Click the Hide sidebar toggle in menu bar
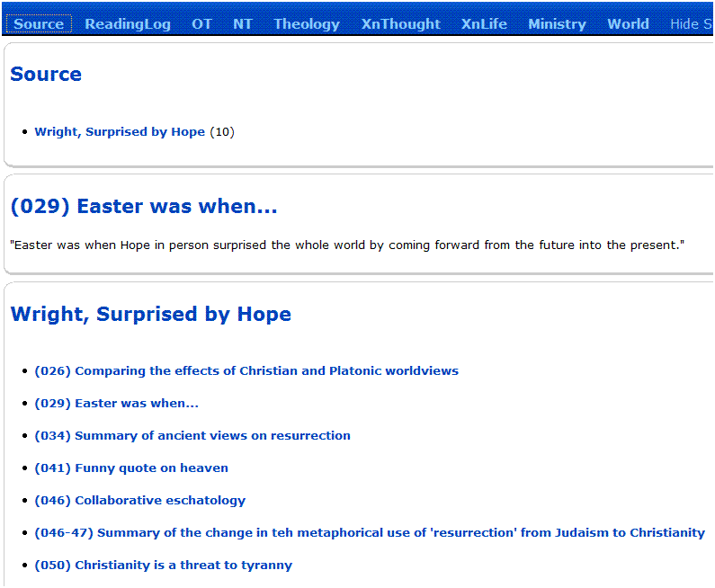The image size is (715, 588). tap(691, 24)
